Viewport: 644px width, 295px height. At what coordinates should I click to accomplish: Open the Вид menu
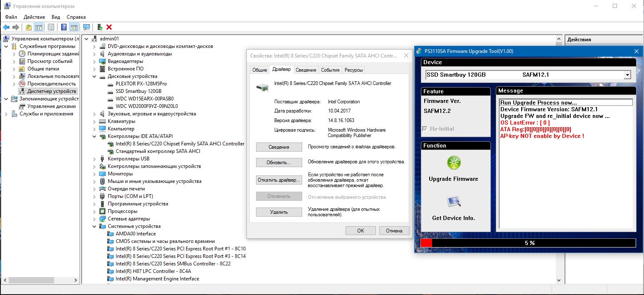coord(56,17)
